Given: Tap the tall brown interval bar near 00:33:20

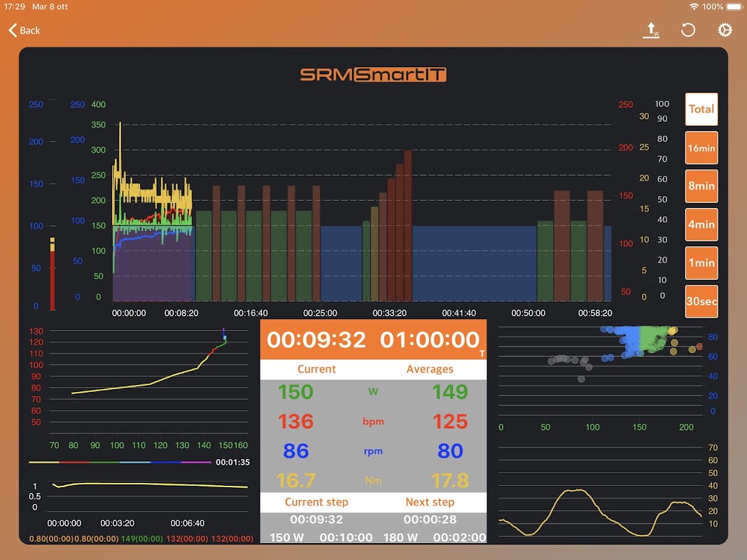Looking at the screenshot, I should 407,225.
